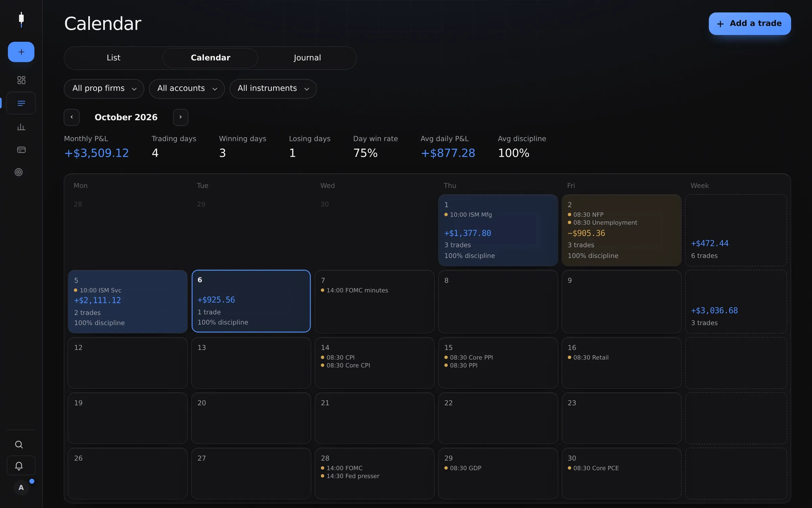The height and width of the screenshot is (508, 812).
Task: Open the October 1 day cell
Action: point(498,230)
